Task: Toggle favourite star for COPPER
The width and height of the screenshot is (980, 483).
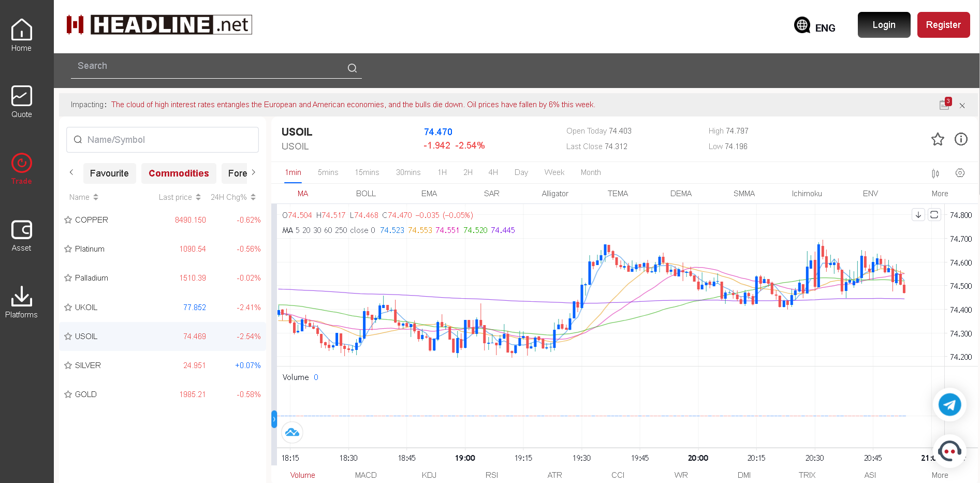Action: (x=68, y=220)
